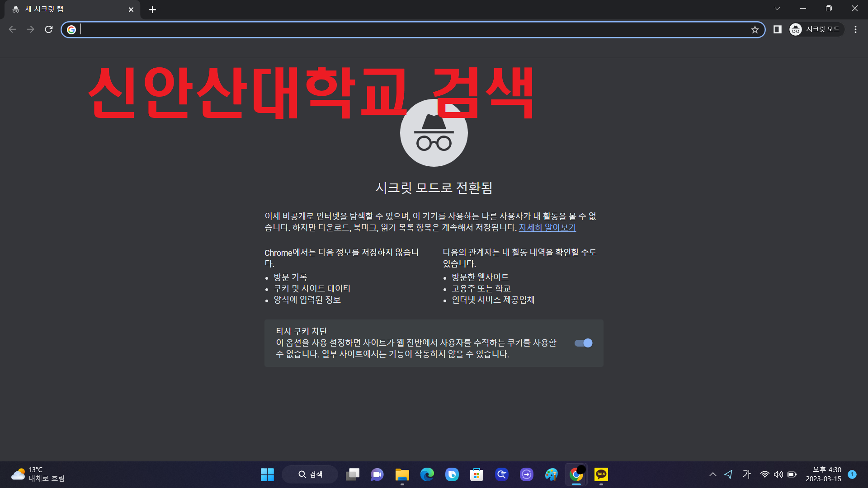Click the Google icon in the address bar
This screenshot has height=488, width=868.
pyautogui.click(x=71, y=30)
